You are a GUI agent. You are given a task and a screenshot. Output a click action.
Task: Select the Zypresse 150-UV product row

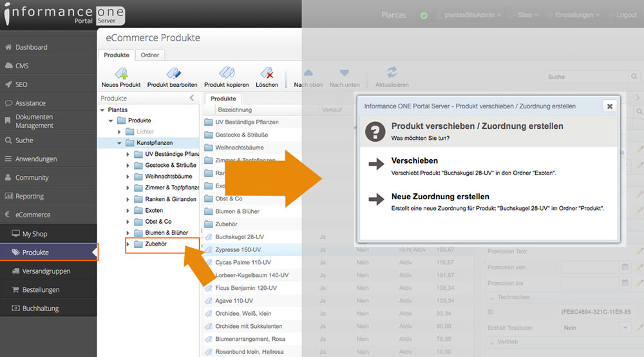click(238, 249)
